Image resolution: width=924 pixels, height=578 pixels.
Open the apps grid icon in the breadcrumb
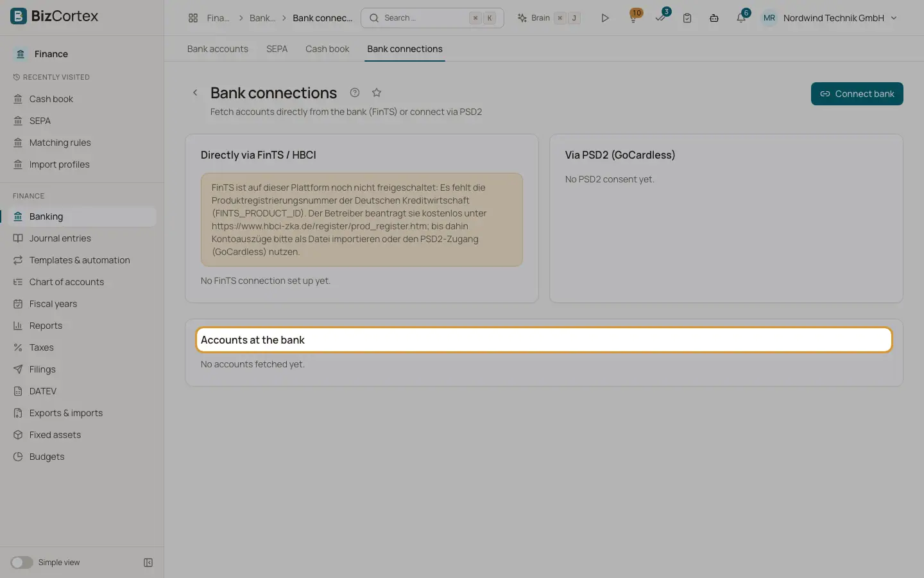pyautogui.click(x=193, y=18)
